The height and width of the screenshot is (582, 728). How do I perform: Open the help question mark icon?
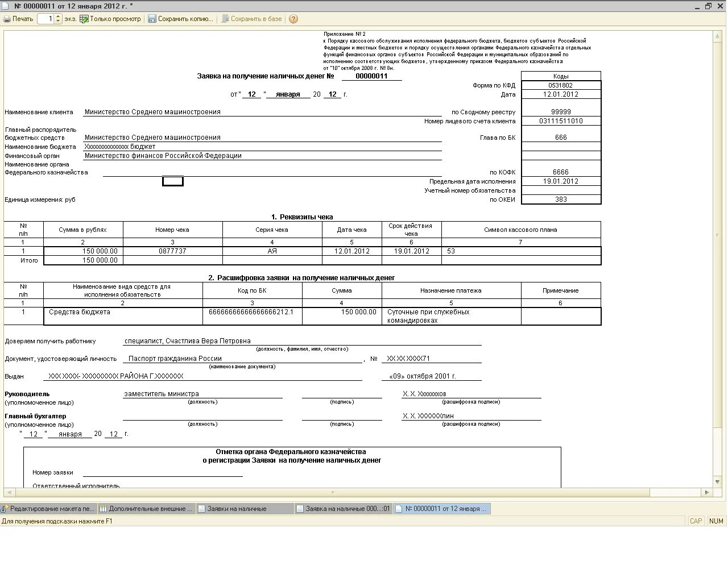click(293, 19)
